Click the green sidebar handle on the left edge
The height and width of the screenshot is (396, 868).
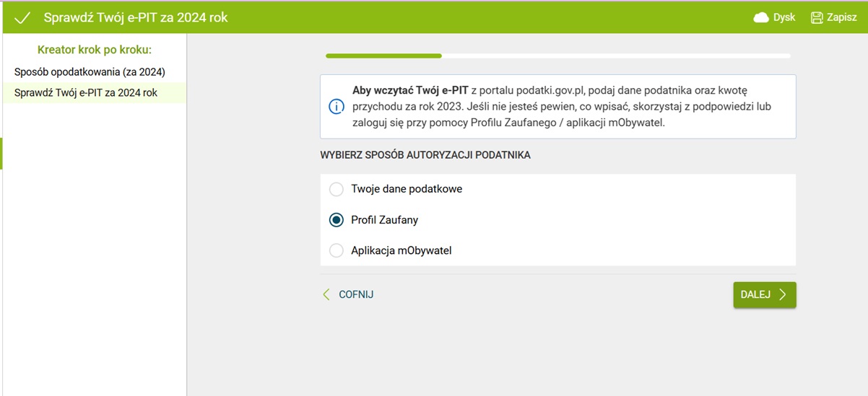click(1, 153)
